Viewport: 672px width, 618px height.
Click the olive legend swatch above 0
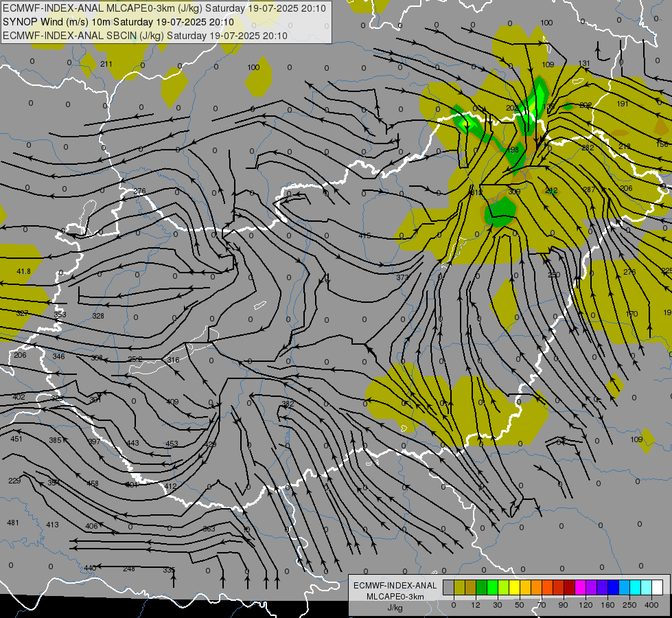tap(459, 587)
